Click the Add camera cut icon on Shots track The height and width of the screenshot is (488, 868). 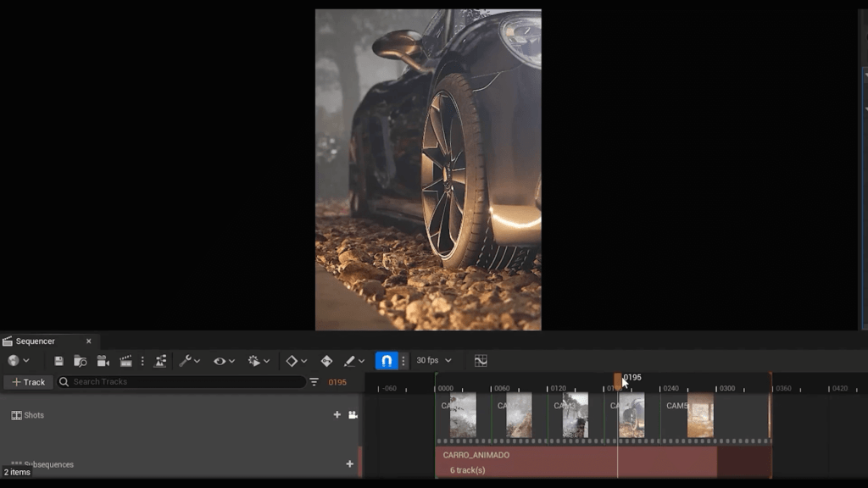353,415
